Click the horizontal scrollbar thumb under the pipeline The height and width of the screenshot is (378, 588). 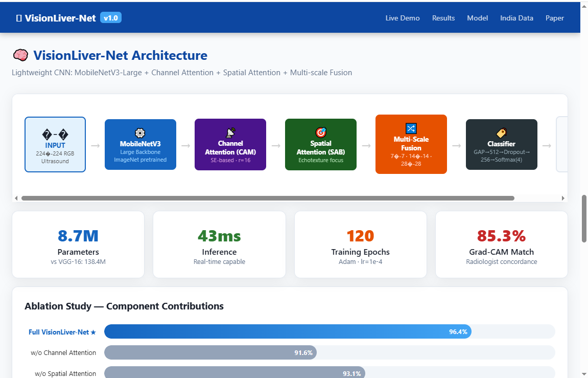[x=268, y=198]
